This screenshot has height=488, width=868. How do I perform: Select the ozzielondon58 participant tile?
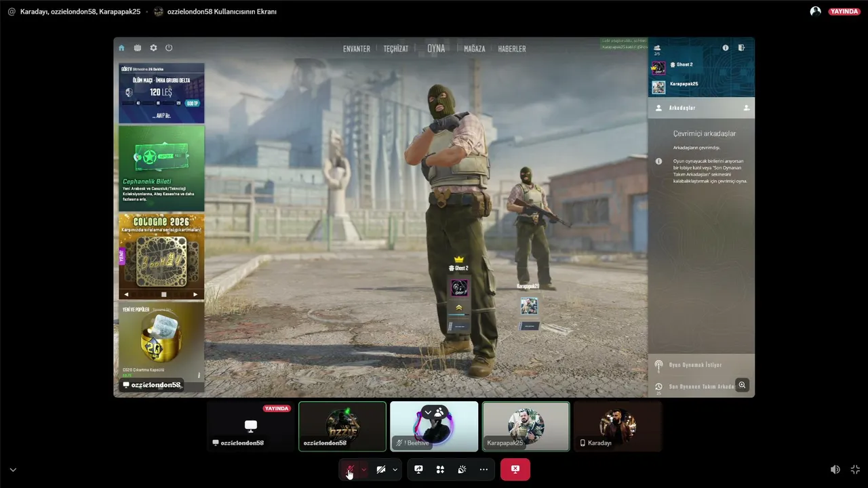342,426
